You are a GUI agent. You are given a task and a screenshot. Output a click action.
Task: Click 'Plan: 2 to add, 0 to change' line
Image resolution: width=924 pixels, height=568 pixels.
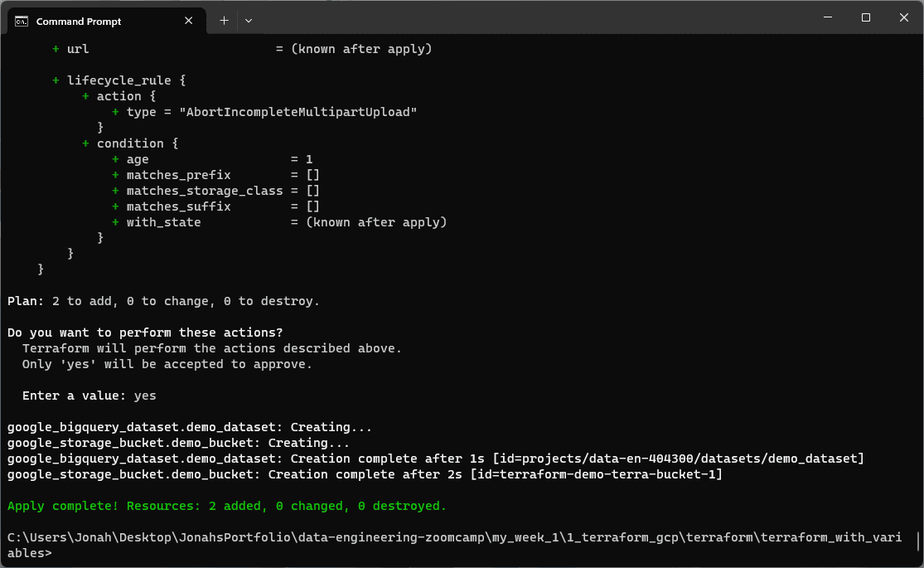coord(163,301)
